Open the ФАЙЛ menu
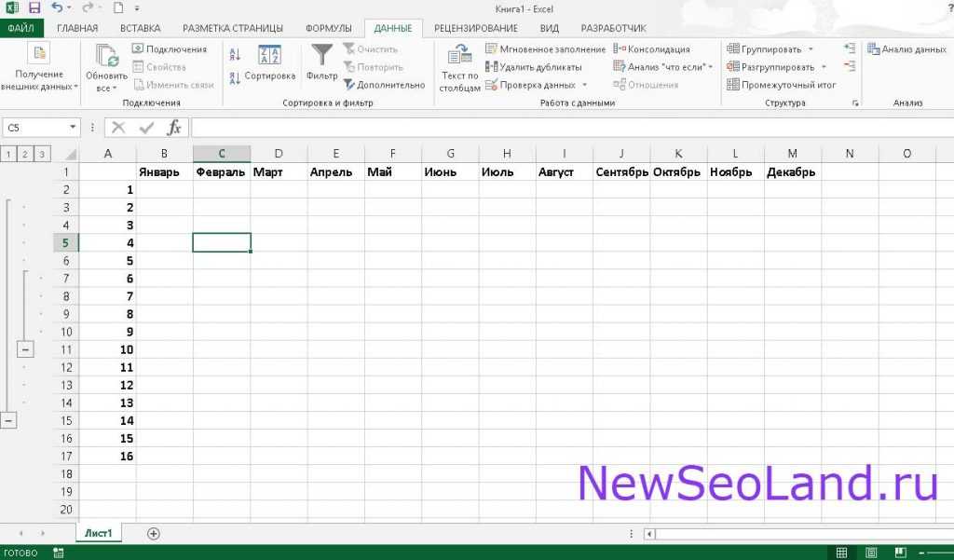 (x=21, y=28)
